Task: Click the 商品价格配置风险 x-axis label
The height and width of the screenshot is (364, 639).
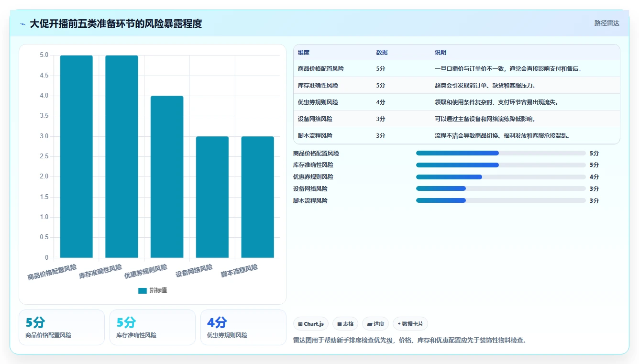Action: (52, 272)
